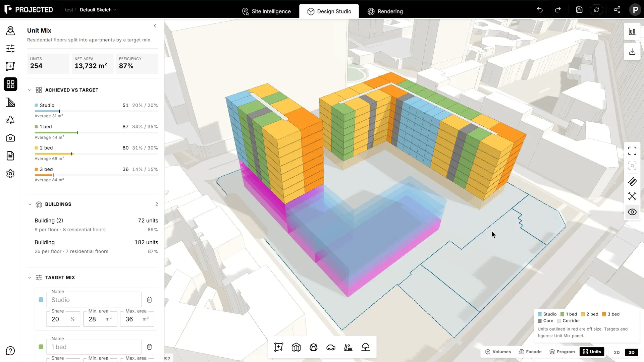Select the section cut tool icon
644x362 pixels.
pos(632,196)
